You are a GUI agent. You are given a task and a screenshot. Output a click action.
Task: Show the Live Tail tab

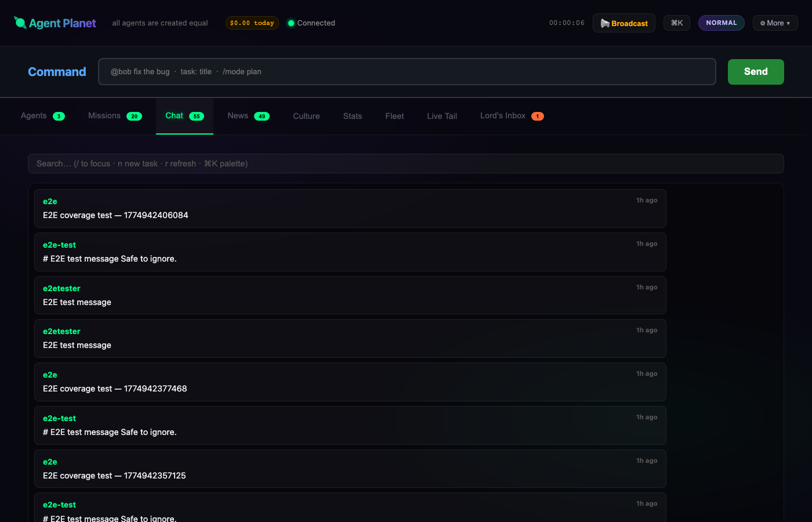pyautogui.click(x=442, y=116)
